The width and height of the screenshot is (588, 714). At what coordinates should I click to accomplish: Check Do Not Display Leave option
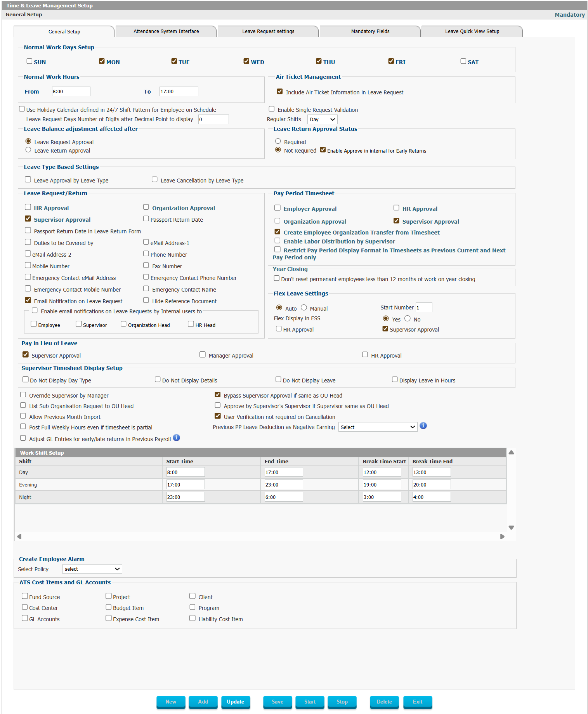(278, 379)
